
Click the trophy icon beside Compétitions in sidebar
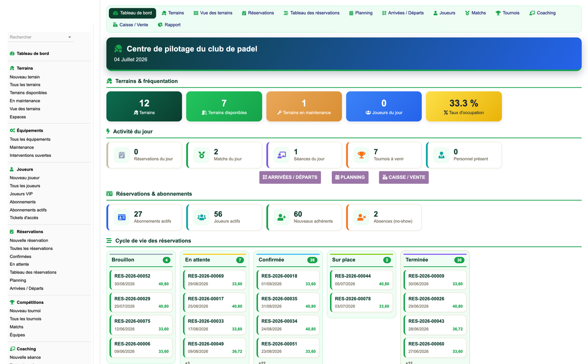[x=12, y=302]
